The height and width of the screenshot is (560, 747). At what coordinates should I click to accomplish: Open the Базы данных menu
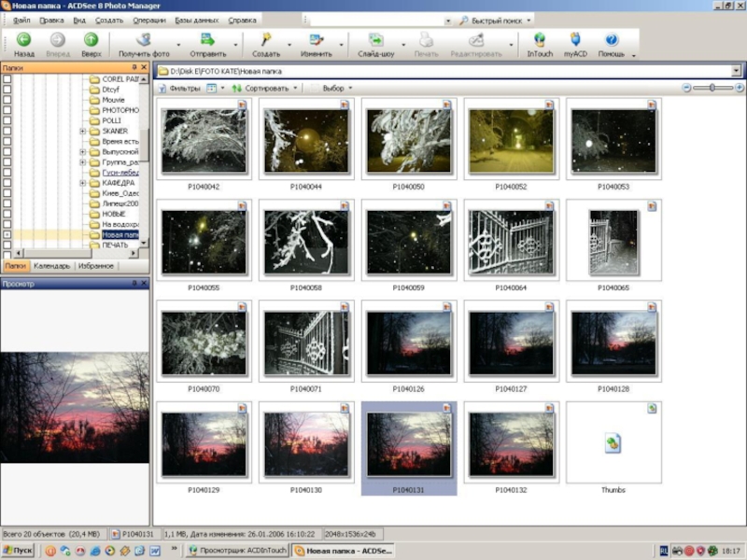pyautogui.click(x=197, y=20)
